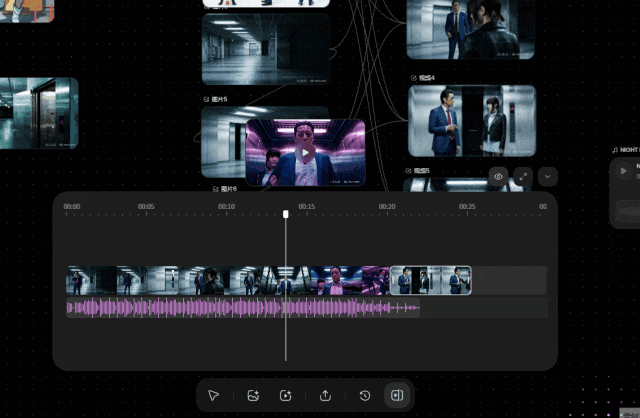Play the NIGHT audio node
The height and width of the screenshot is (418, 640).
point(623,171)
